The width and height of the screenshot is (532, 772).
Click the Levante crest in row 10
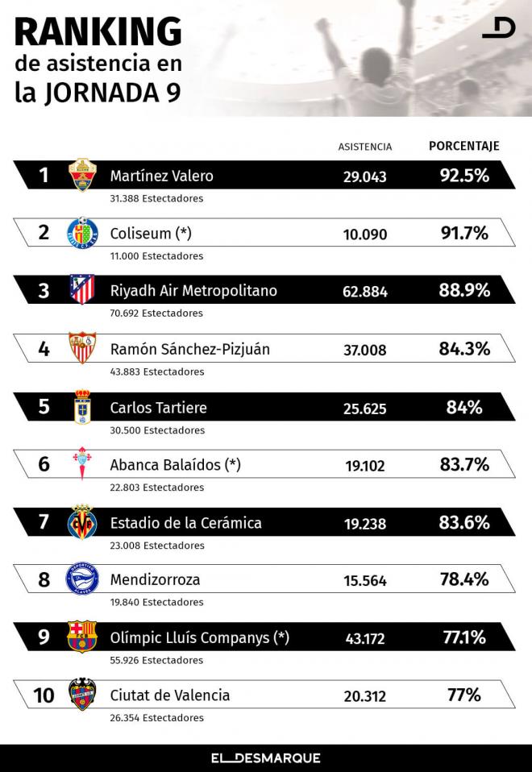tap(81, 695)
